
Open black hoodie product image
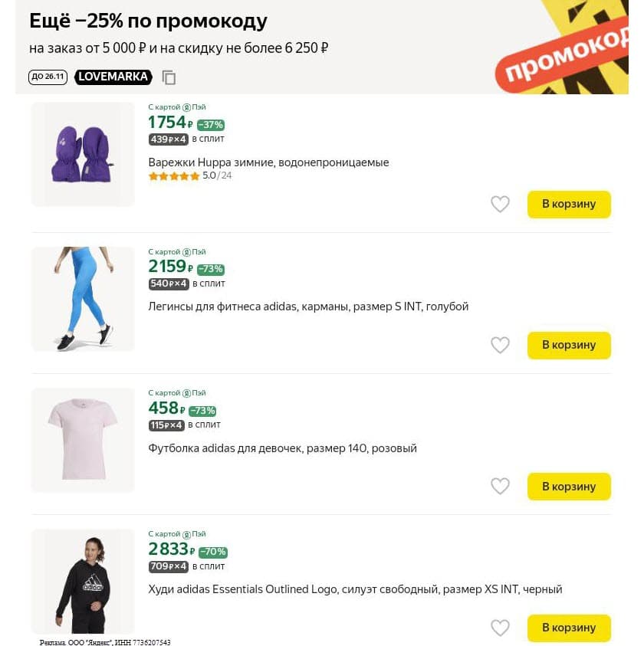[83, 581]
